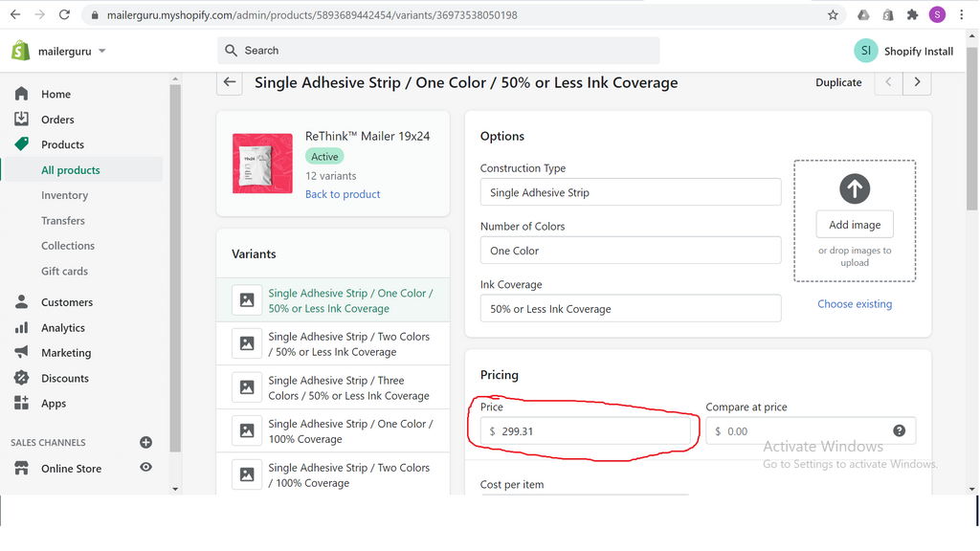Add a sales channel with plus icon
The height and width of the screenshot is (551, 980).
pyautogui.click(x=145, y=442)
